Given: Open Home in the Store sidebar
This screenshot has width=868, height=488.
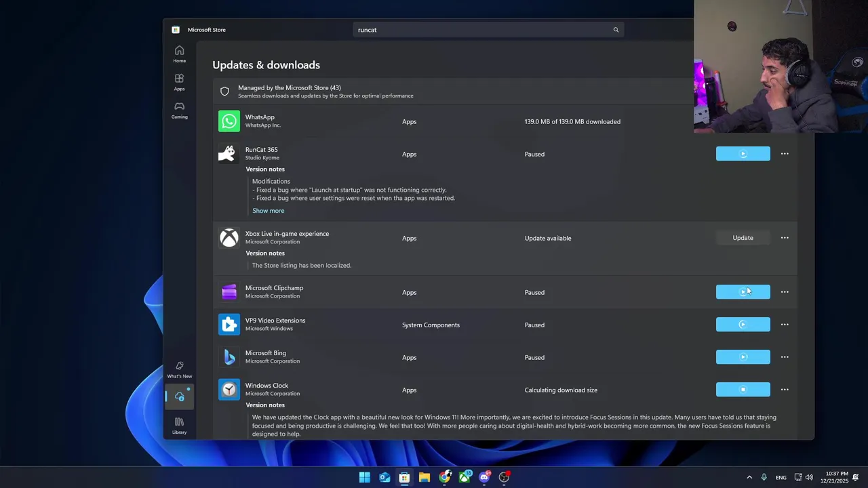Looking at the screenshot, I should (179, 54).
